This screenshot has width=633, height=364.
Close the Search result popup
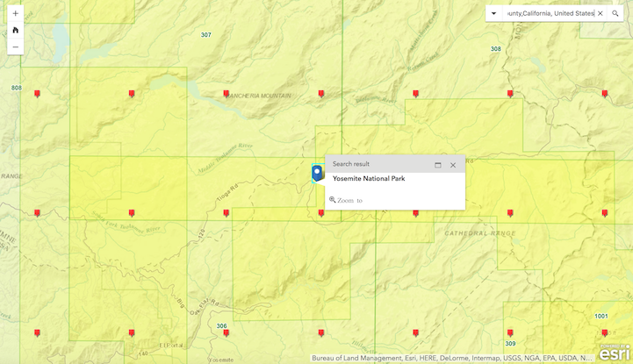pos(453,164)
